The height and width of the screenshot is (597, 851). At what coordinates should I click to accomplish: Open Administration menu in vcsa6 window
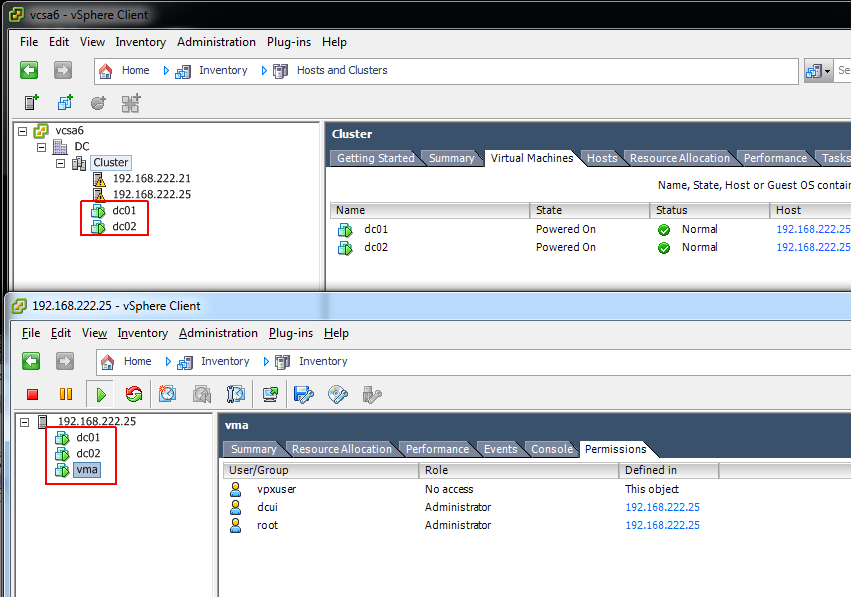216,42
